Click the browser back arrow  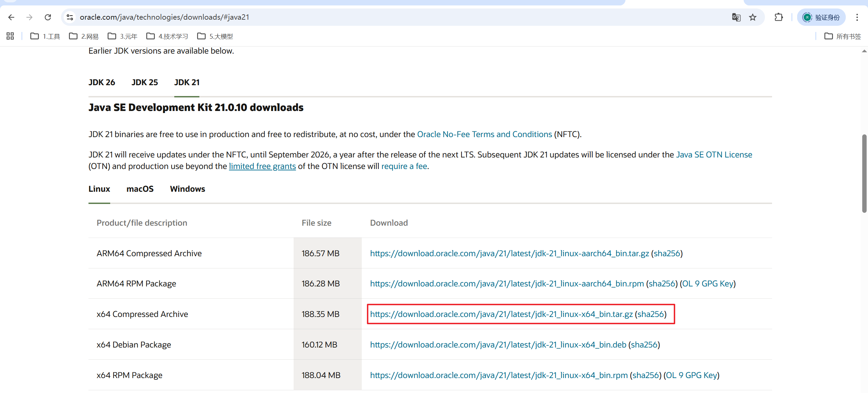point(11,17)
